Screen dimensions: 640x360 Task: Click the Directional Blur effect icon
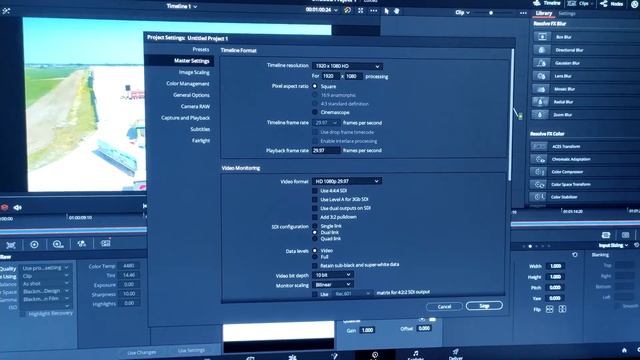pos(541,50)
